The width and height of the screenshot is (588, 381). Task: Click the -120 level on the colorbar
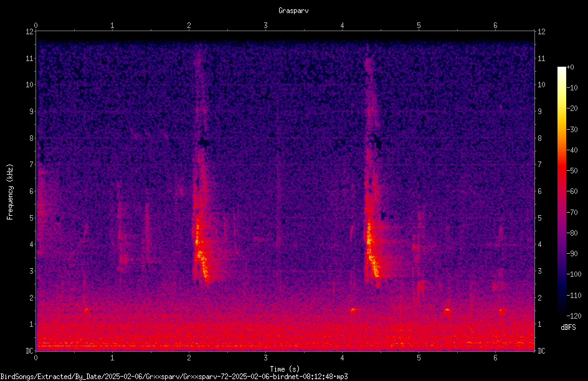pyautogui.click(x=574, y=316)
